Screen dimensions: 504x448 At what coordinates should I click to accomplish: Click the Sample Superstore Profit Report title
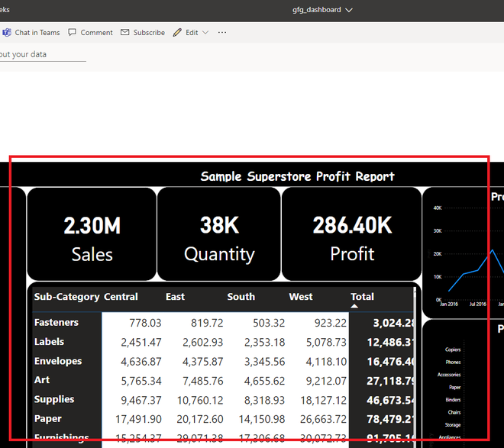[x=297, y=176]
